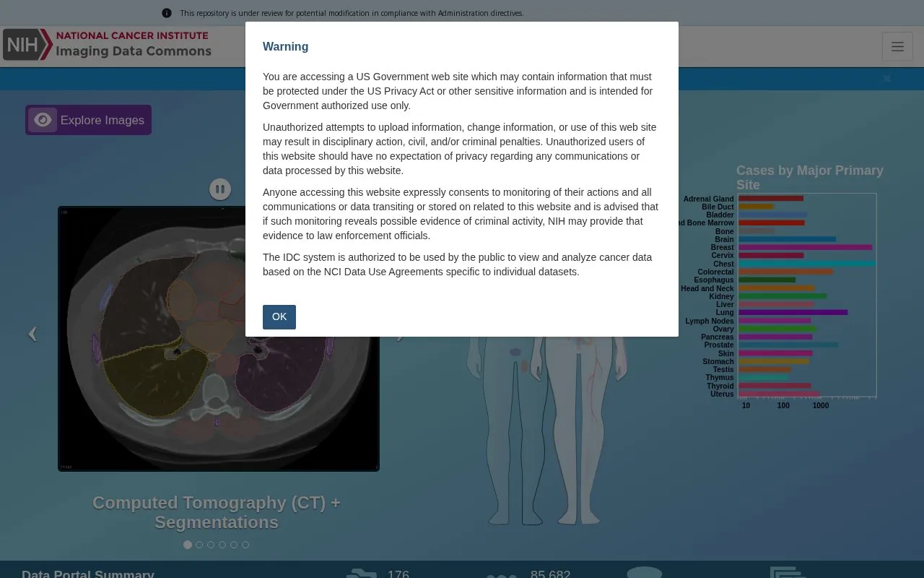924x578 pixels.
Task: Click the Lung bar in chart
Action: pos(793,313)
